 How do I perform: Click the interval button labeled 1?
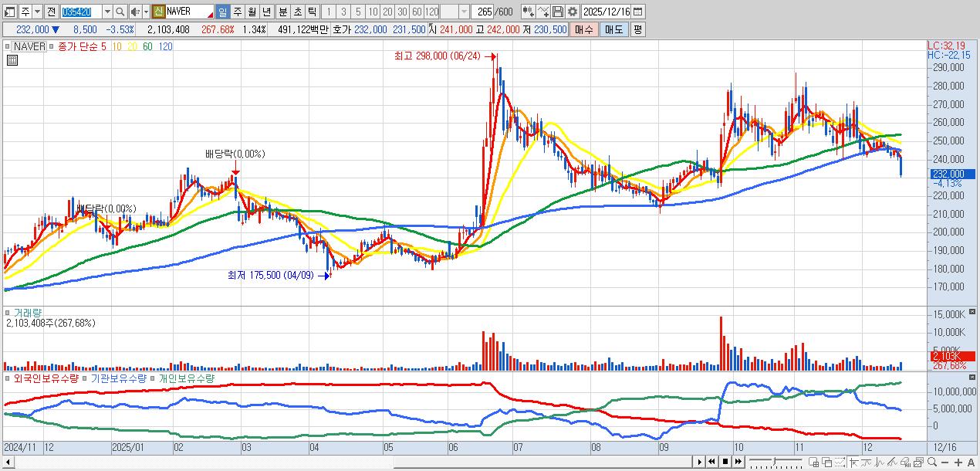pyautogui.click(x=327, y=12)
